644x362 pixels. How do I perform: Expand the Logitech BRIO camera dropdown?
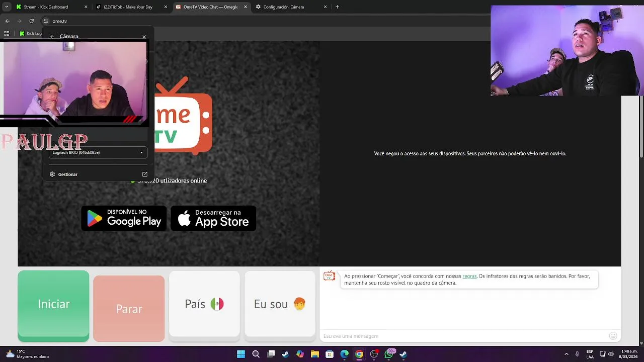98,152
